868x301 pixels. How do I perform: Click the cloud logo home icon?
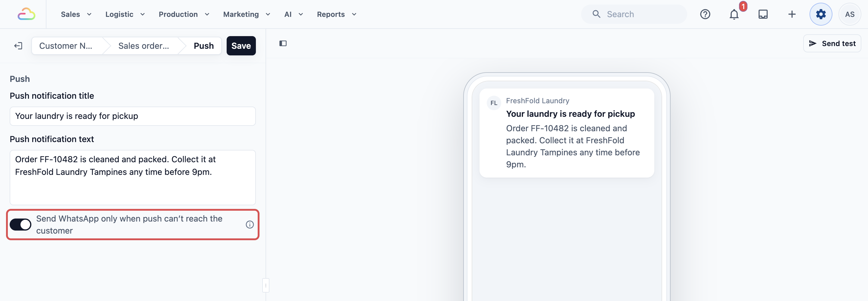[26, 14]
